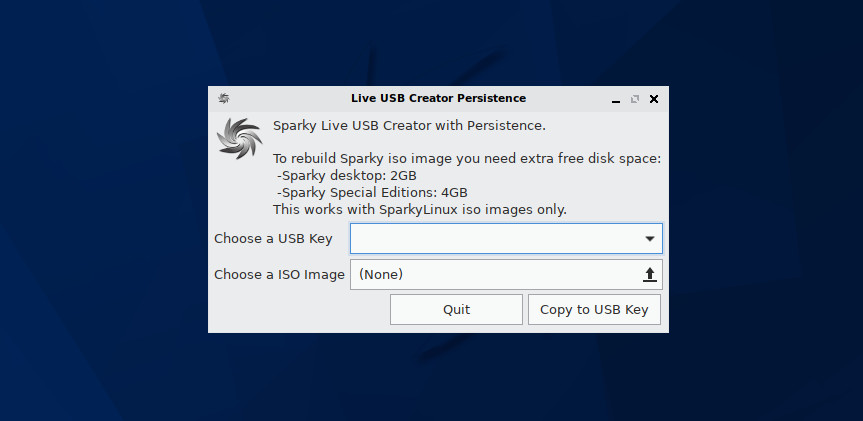Open the ISO Image file chooser showing (None)
863x421 pixels.
coord(506,275)
